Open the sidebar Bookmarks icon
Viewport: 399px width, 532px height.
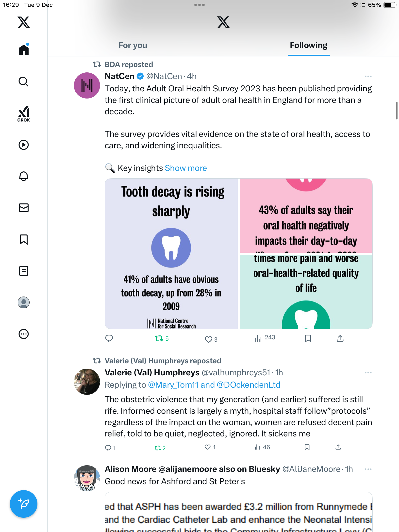click(24, 239)
